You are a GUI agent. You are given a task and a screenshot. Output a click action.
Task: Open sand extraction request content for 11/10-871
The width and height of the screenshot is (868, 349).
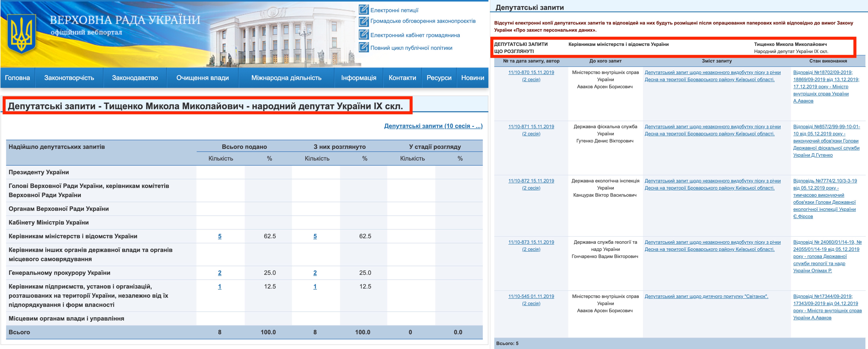[712, 130]
